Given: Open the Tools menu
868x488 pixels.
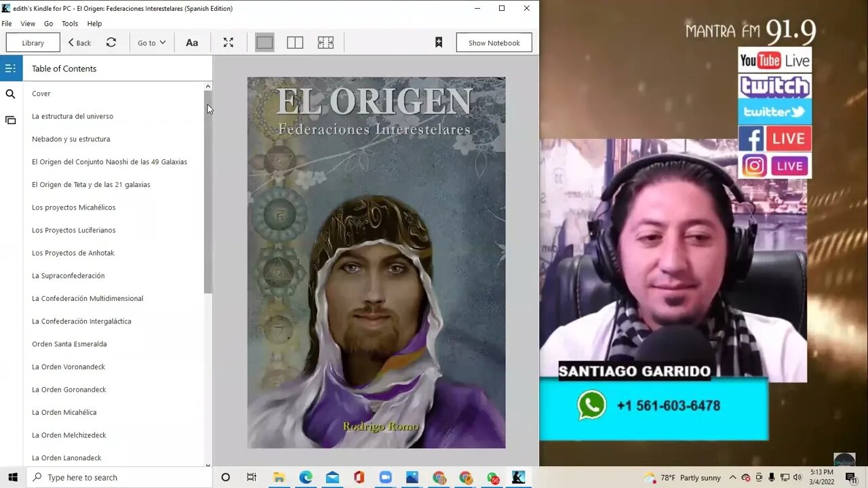Looking at the screenshot, I should 70,23.
